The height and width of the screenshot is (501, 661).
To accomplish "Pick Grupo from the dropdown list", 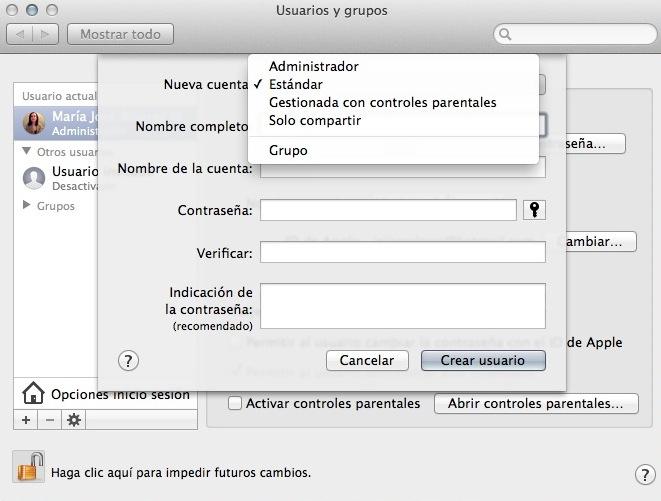I will [288, 150].
